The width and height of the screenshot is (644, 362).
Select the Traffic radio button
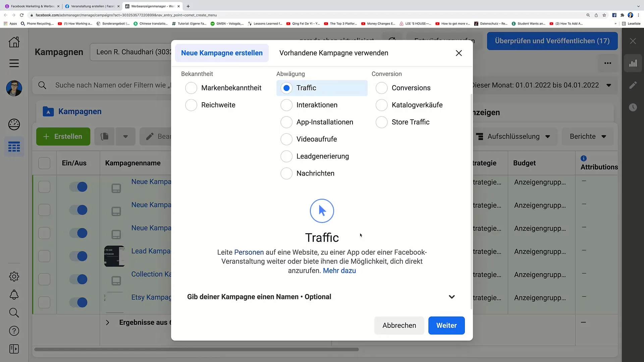[286, 87]
